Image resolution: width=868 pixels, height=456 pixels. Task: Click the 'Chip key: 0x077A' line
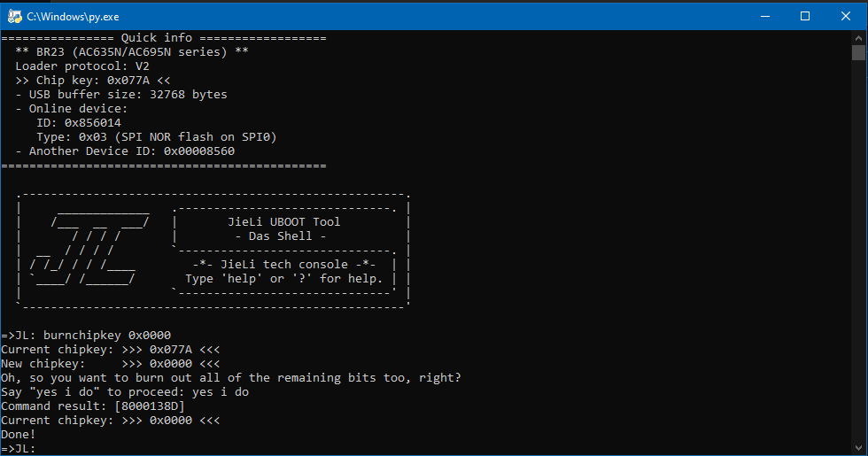(x=92, y=81)
